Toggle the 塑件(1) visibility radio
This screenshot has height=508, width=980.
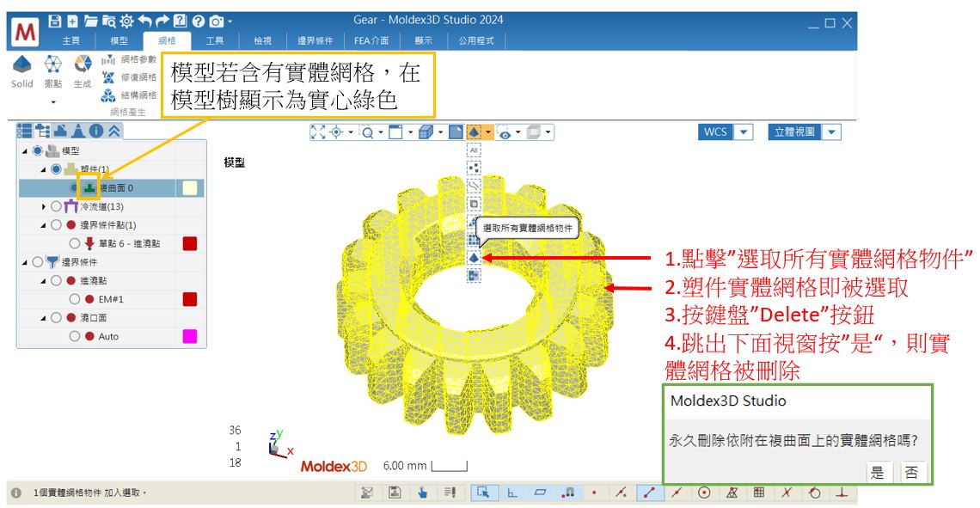click(56, 169)
